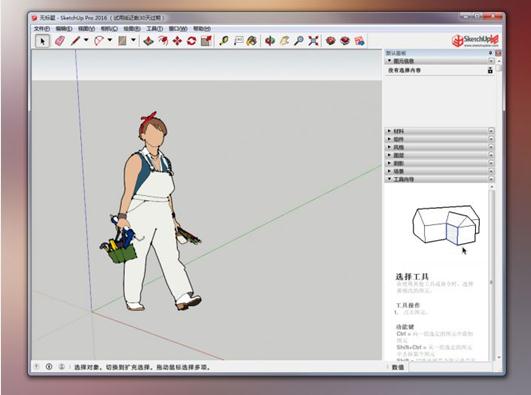Open the Extension Warehouse toolbar icon
The width and height of the screenshot is (531, 395).
click(345, 41)
